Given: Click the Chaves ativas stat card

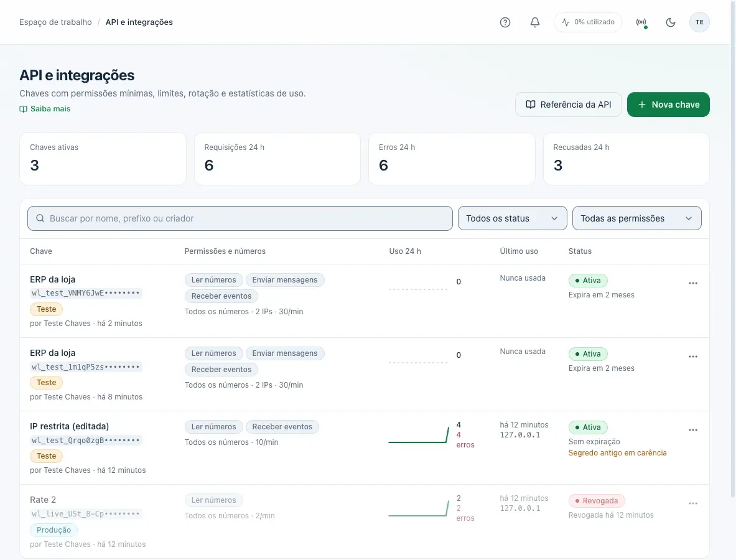Looking at the screenshot, I should point(103,159).
